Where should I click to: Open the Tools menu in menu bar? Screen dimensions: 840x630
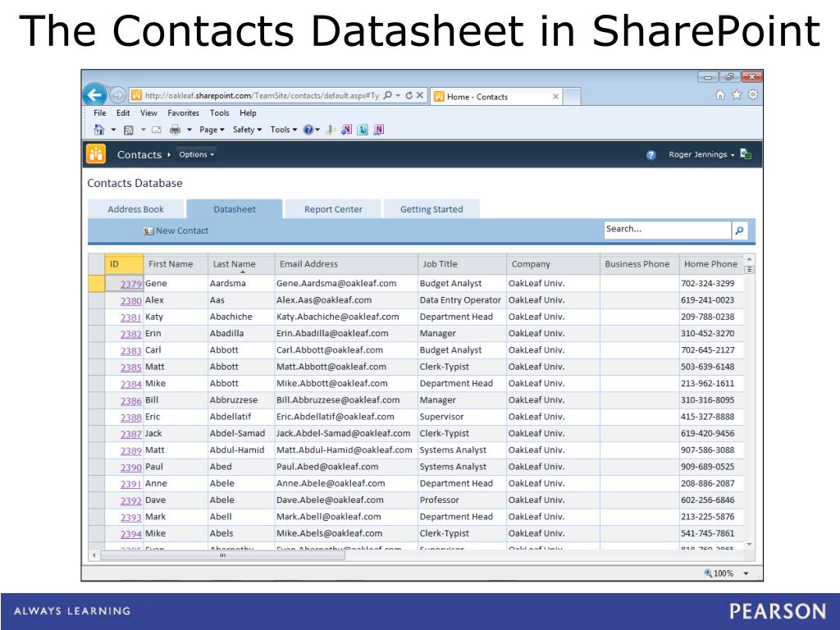pyautogui.click(x=219, y=113)
